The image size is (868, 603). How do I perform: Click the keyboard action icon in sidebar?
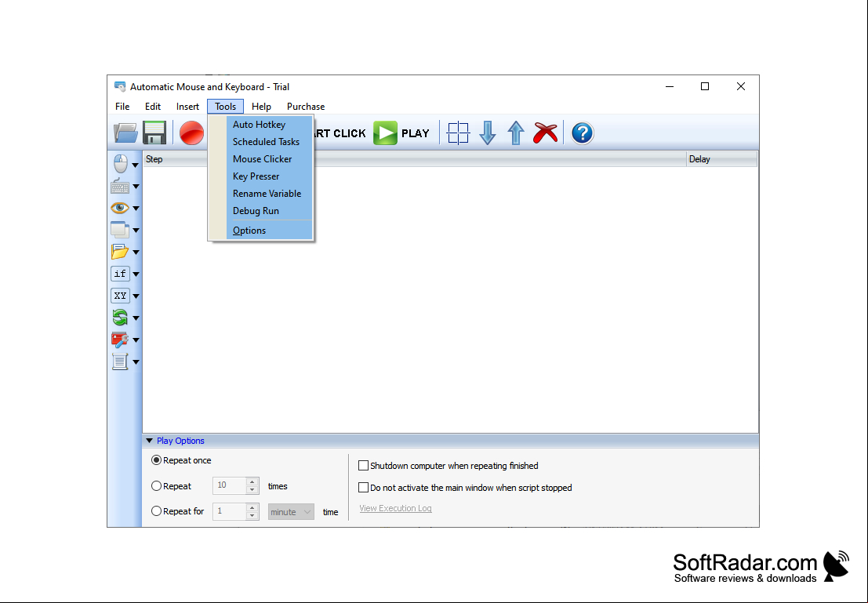(x=120, y=186)
